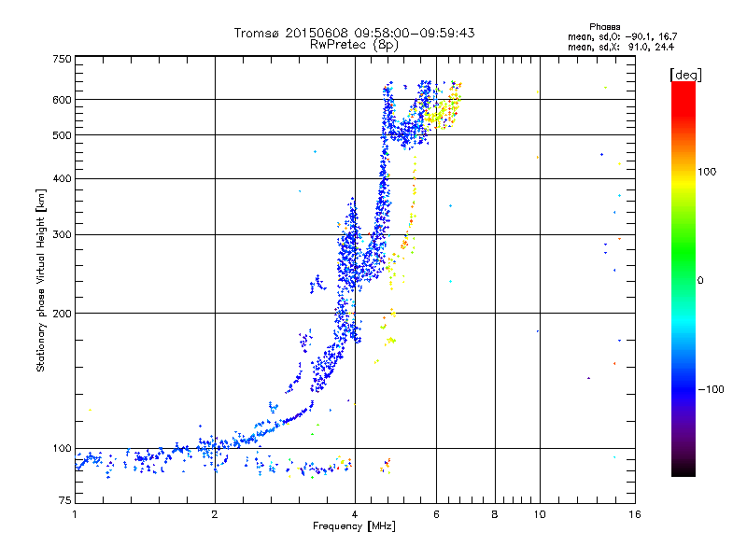Click the y-axis label '750'
Screen dimensions: 747x560
coord(62,59)
